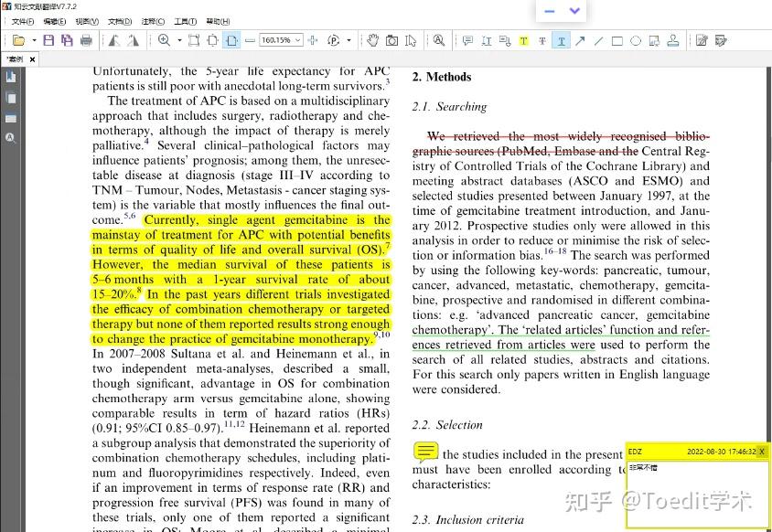Screen dimensions: 772x532
Task: Activate the search magnifier tool
Action: click(438, 40)
